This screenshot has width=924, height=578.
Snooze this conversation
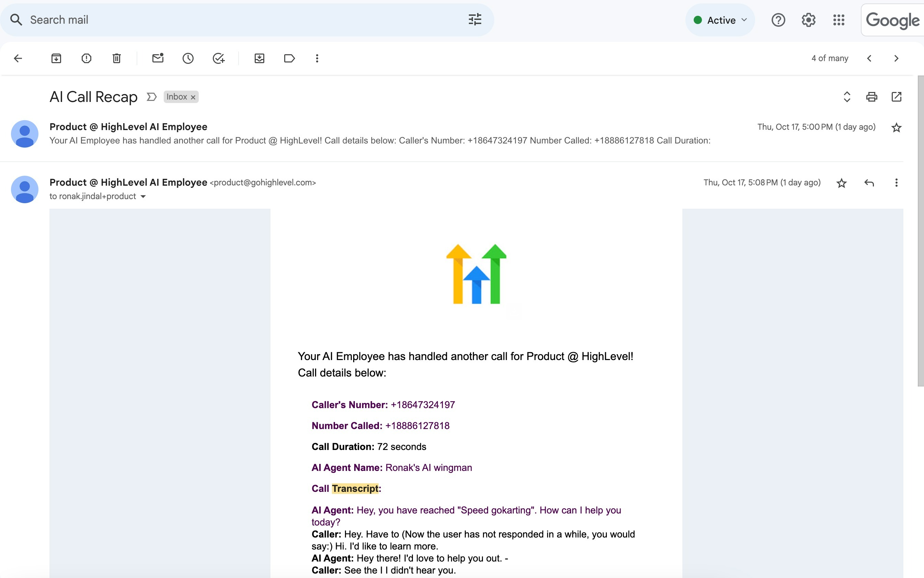click(x=188, y=58)
